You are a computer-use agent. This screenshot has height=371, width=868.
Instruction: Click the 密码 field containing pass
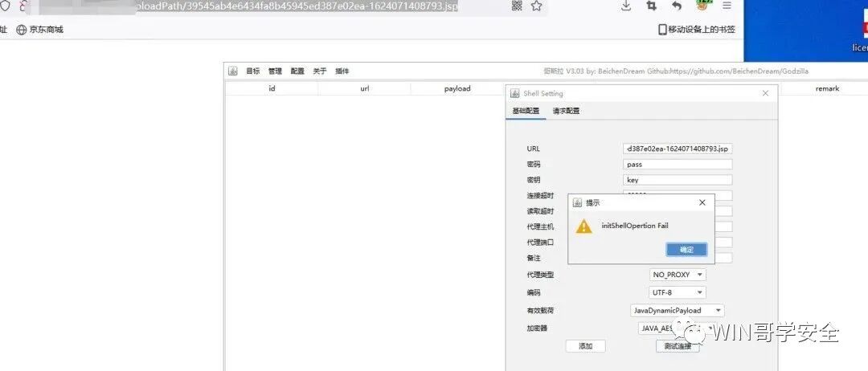678,164
